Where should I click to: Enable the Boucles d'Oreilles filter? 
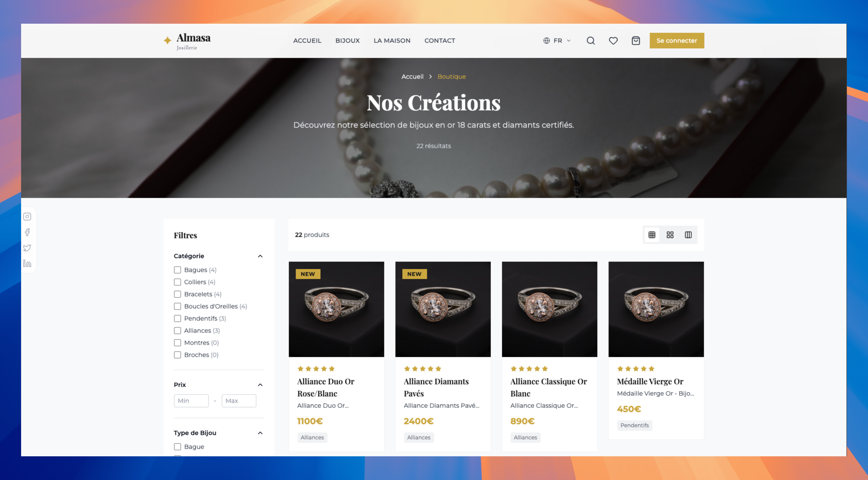coord(177,306)
